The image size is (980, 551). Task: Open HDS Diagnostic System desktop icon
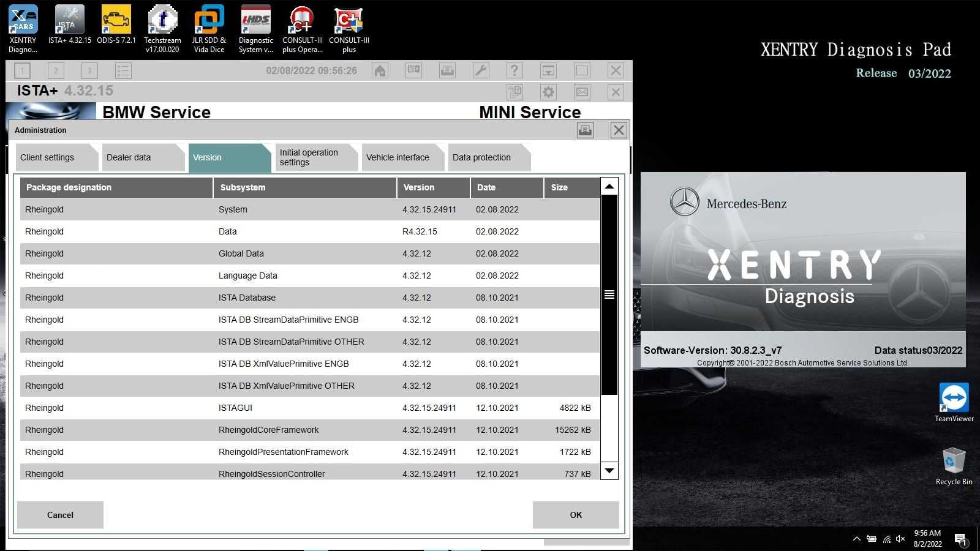point(256,29)
